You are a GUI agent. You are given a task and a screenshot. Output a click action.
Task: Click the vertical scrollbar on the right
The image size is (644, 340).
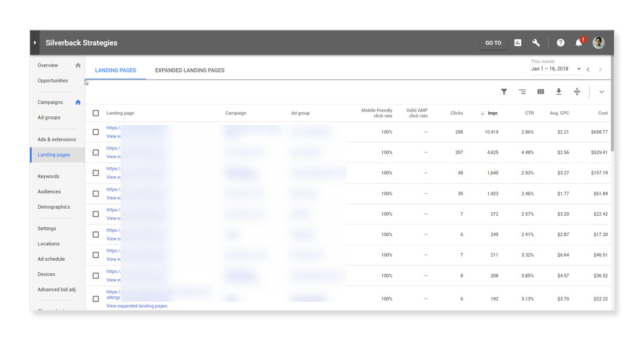click(x=612, y=103)
